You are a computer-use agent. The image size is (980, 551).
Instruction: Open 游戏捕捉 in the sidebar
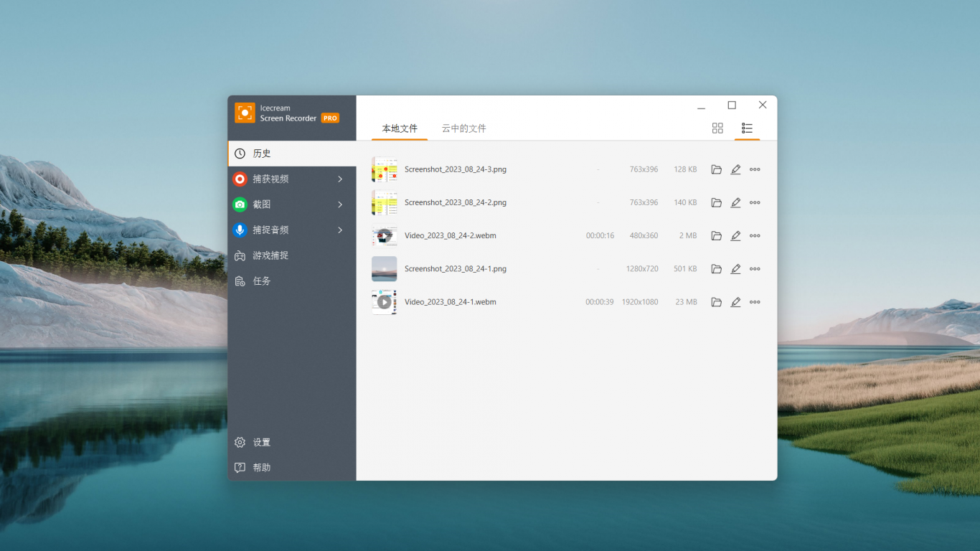pos(270,255)
